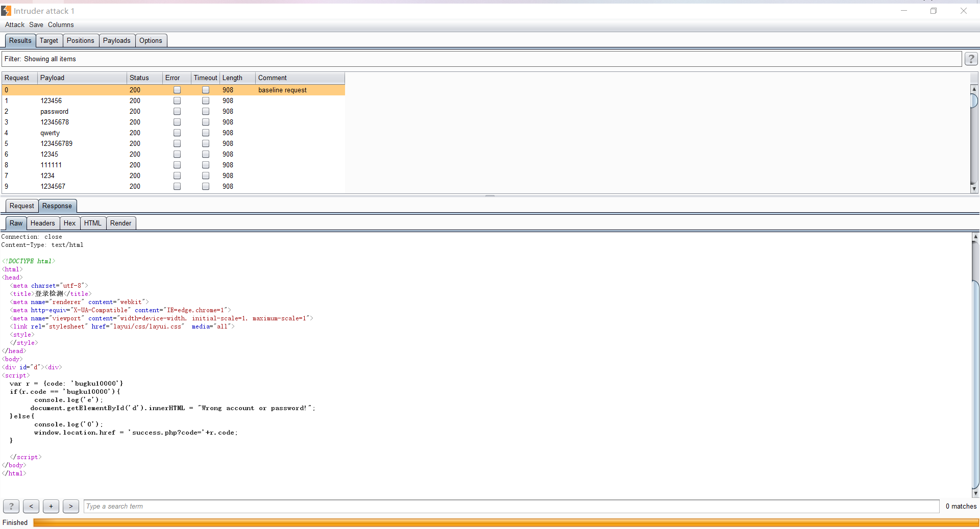Select the Raw view tab
Viewport: 980px width, 529px height.
16,223
